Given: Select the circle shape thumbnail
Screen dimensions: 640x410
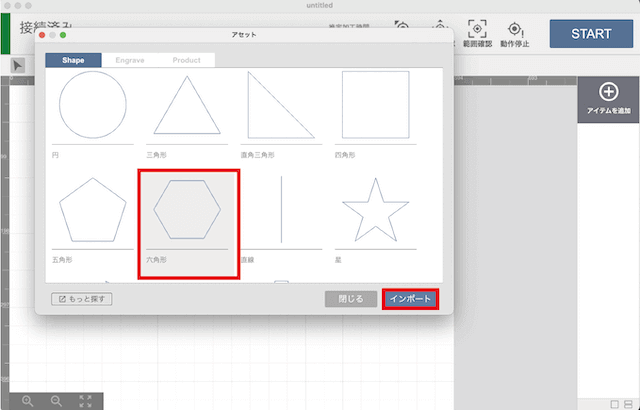Looking at the screenshot, I should pos(93,105).
